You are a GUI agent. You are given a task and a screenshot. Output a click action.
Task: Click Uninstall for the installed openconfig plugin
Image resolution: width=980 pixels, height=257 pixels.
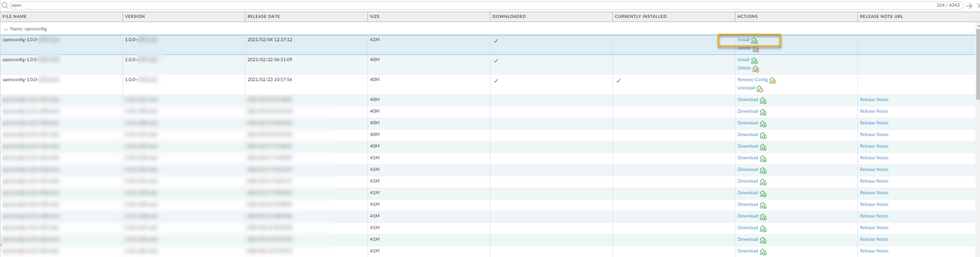pos(746,88)
